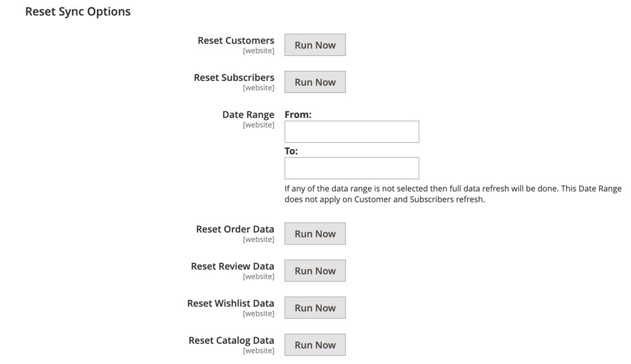
Task: Run Now for Reset Review Data
Action: coord(315,271)
